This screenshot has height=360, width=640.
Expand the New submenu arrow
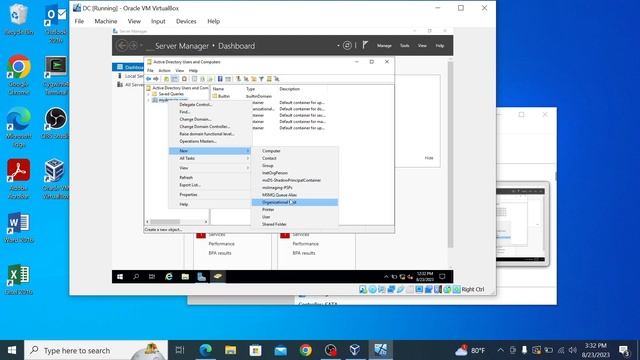pos(247,151)
